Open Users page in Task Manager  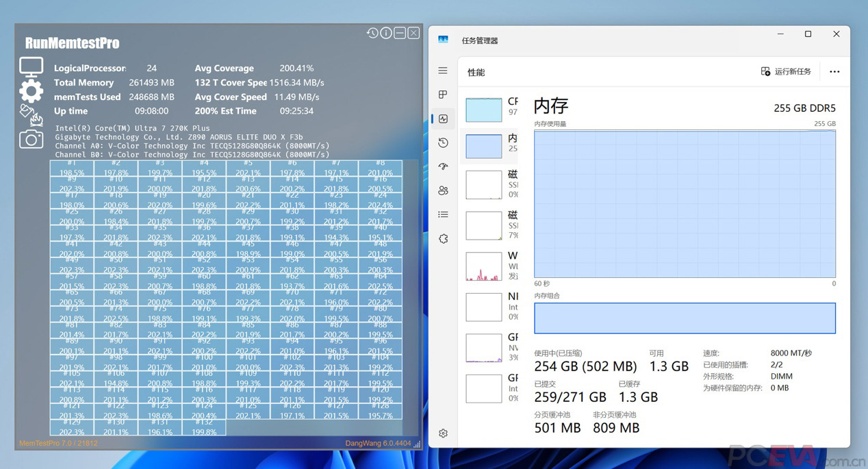(x=443, y=190)
